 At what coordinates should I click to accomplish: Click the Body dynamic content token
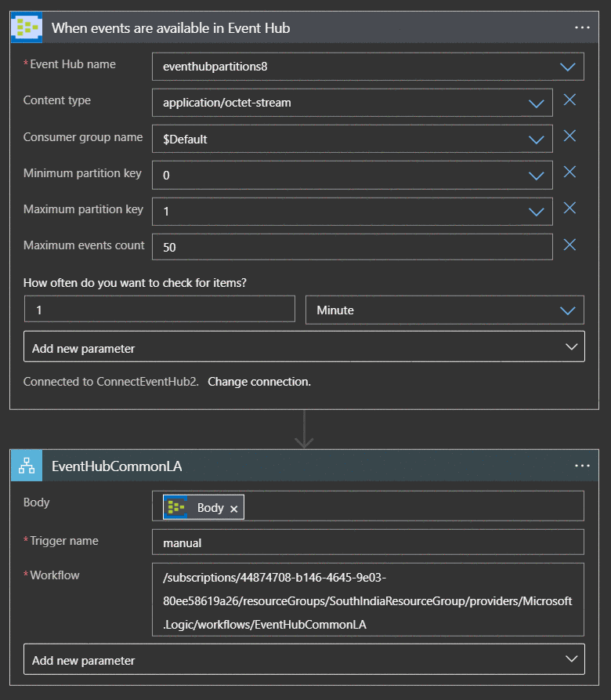[x=204, y=508]
